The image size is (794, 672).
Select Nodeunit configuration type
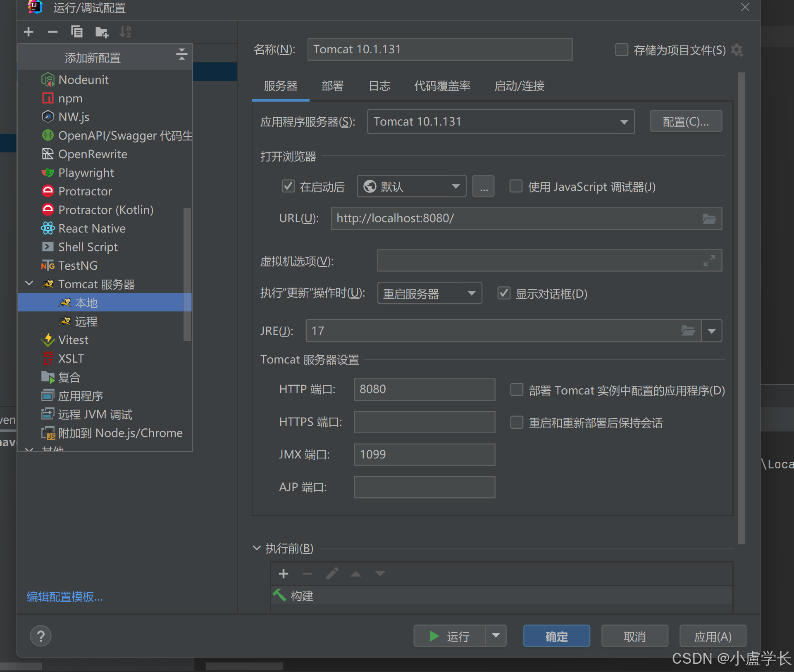coord(105,79)
